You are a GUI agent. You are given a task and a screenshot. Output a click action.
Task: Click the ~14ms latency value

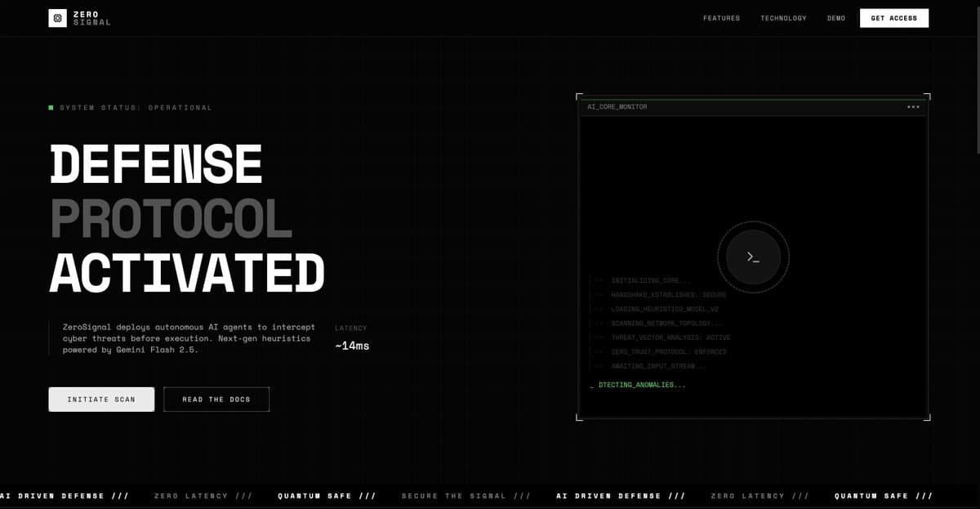pos(352,346)
